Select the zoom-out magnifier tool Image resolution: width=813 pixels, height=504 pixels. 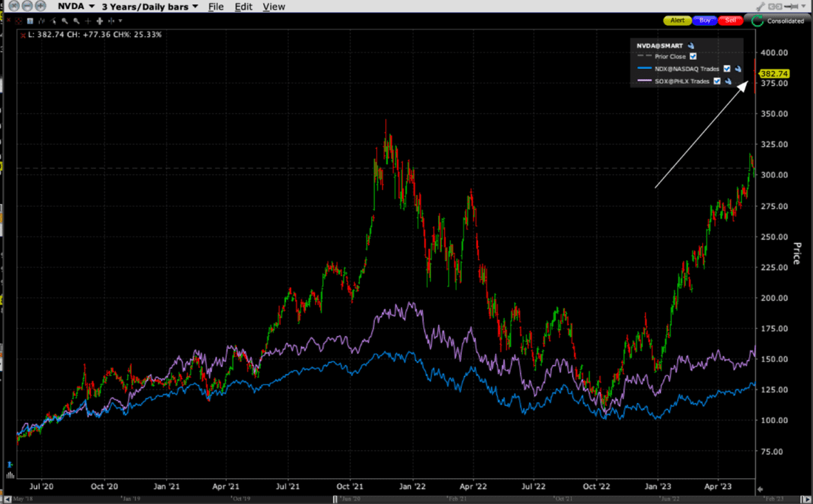75,21
